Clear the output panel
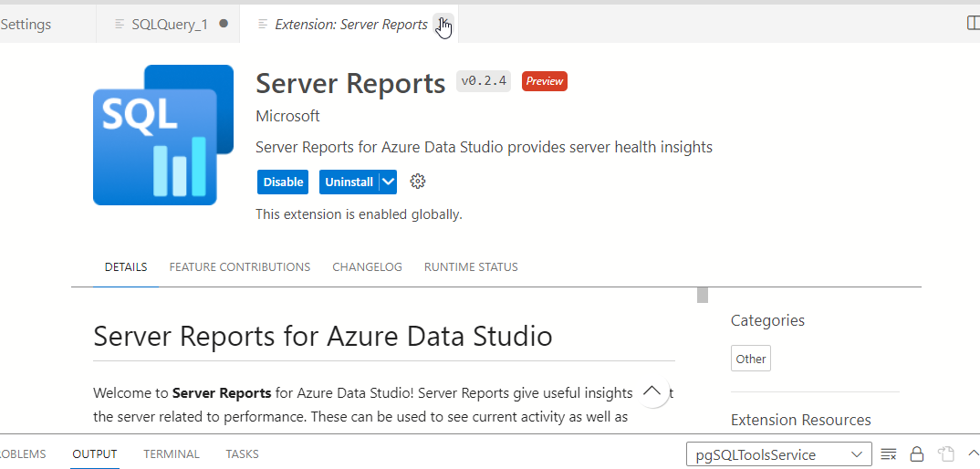The image size is (980, 469). pyautogui.click(x=889, y=454)
